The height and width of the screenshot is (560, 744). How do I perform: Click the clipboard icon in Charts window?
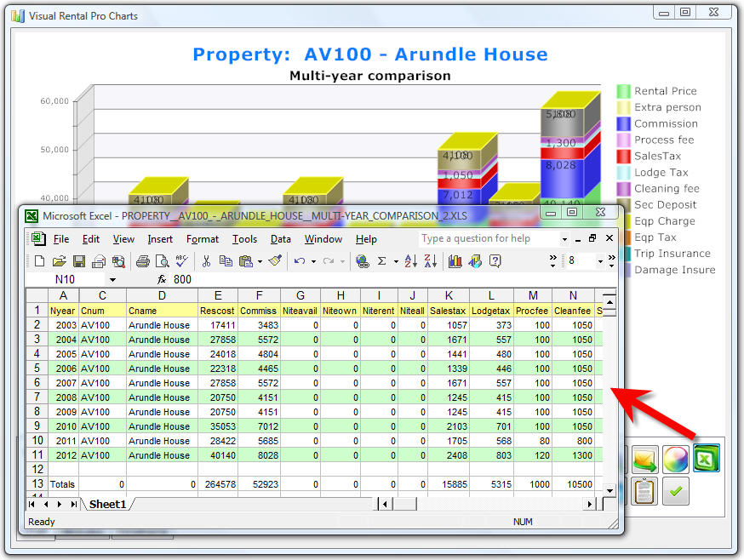(644, 491)
